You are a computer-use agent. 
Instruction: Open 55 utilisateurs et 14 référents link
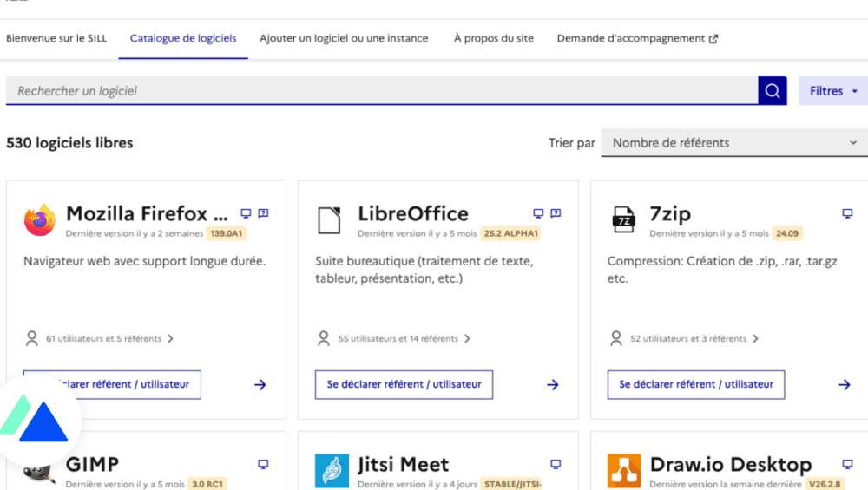coord(398,338)
